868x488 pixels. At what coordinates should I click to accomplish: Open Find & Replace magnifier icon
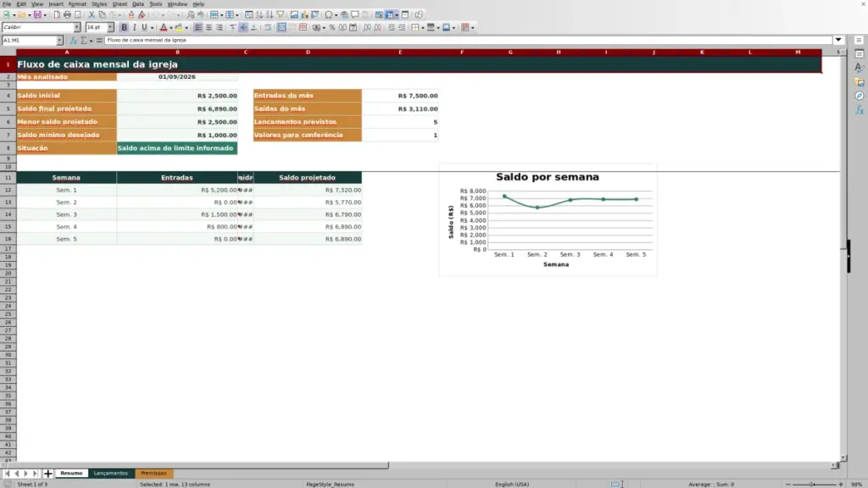[x=191, y=15]
